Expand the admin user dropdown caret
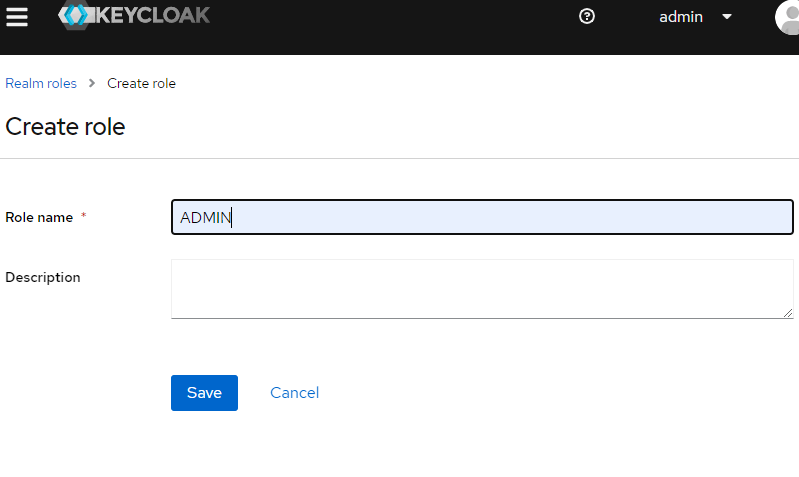The image size is (799, 477). [x=727, y=17]
